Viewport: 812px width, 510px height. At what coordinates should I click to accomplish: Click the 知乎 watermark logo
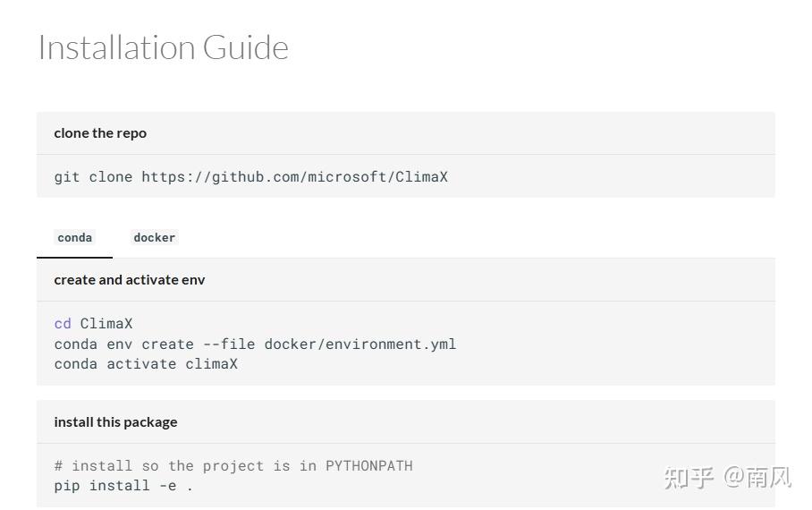click(689, 477)
